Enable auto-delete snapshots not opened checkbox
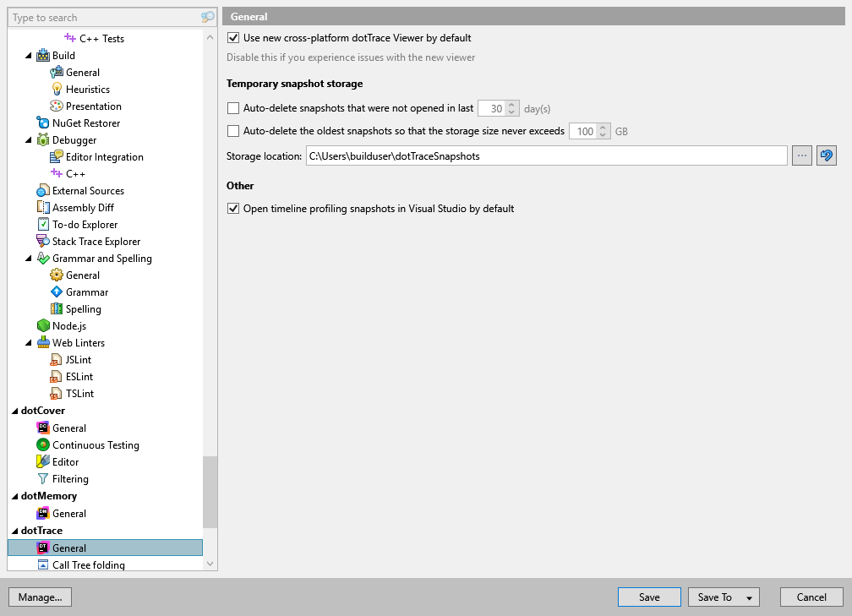The image size is (852, 616). [233, 108]
